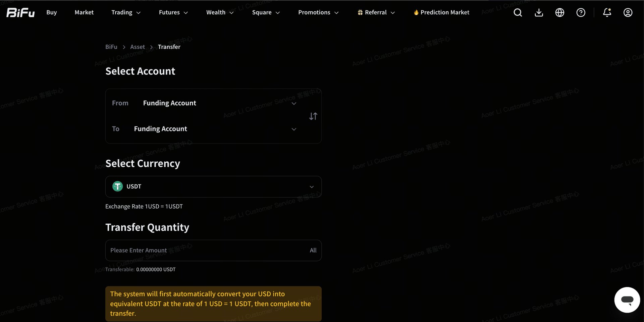This screenshot has width=644, height=322.
Task: Click All to transfer full amount
Action: [x=313, y=250]
